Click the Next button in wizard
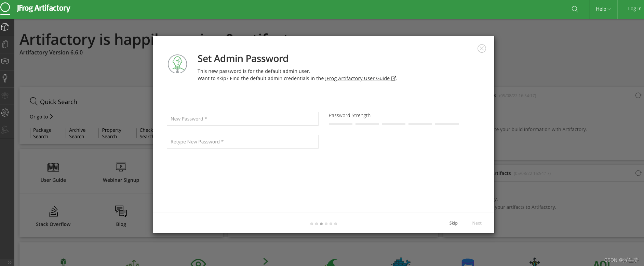 click(x=477, y=223)
